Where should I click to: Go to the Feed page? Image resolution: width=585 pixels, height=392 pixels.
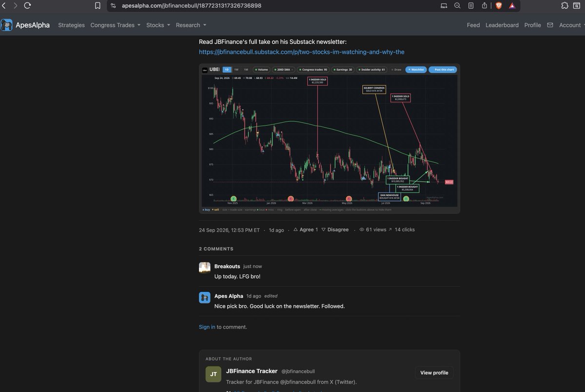click(x=473, y=25)
